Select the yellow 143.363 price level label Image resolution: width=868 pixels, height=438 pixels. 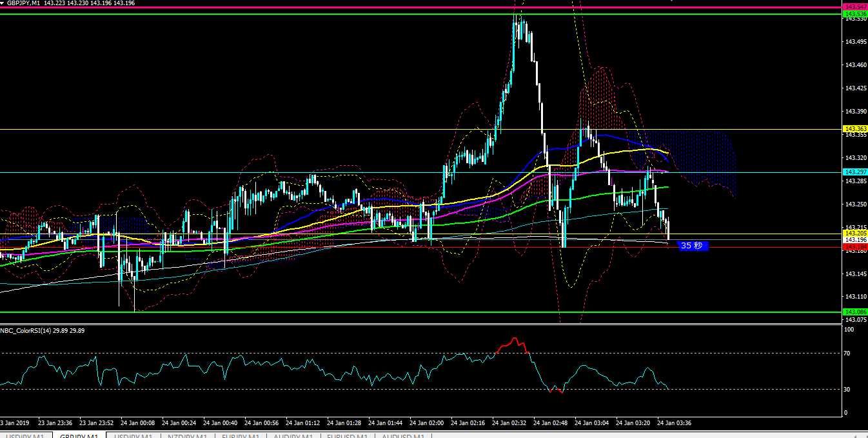[855, 129]
